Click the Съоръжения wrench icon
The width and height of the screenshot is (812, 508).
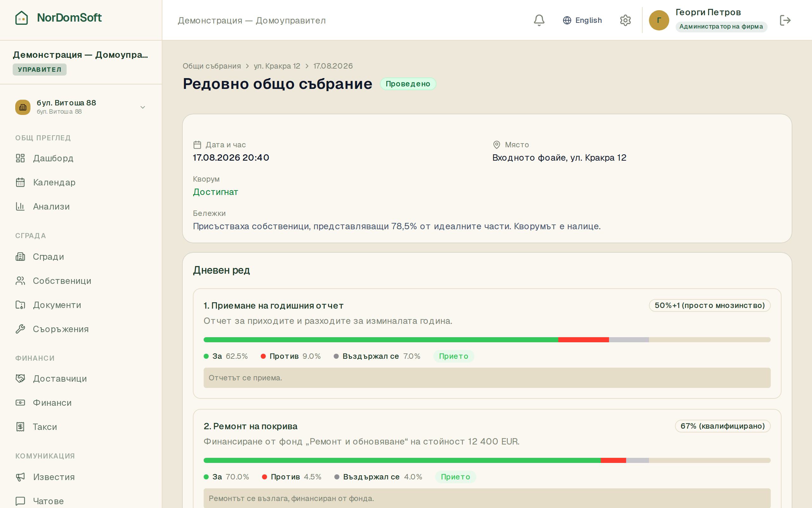pyautogui.click(x=20, y=329)
